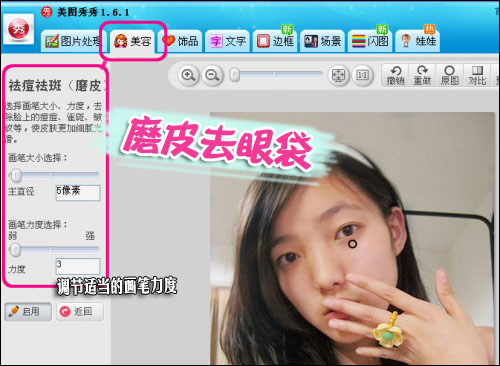Image resolution: width=500 pixels, height=366 pixels.
Task: Click the 启用 apply button
Action: tap(28, 312)
